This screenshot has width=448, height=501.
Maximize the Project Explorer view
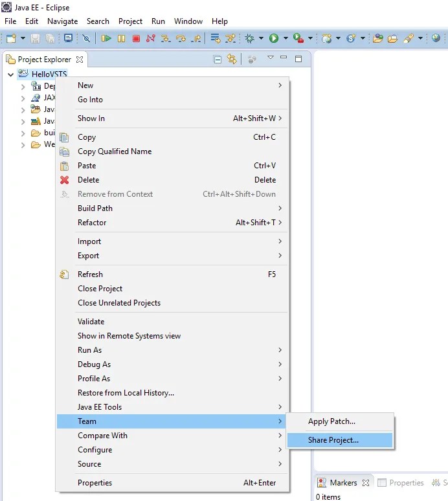[298, 59]
